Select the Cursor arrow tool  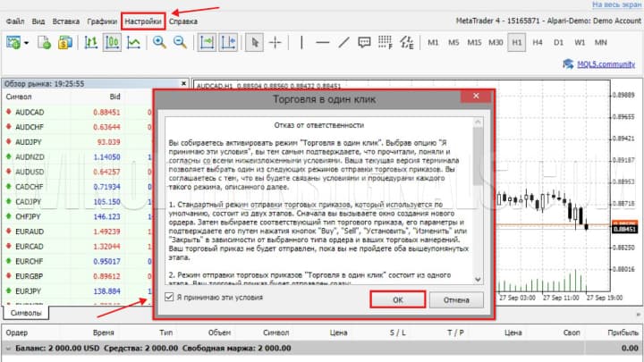point(255,42)
